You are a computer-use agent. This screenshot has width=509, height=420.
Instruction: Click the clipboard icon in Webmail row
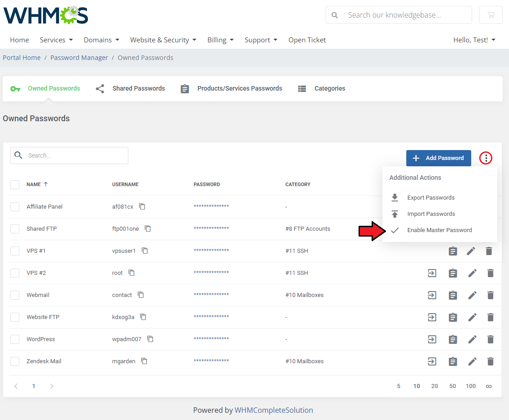tap(453, 295)
